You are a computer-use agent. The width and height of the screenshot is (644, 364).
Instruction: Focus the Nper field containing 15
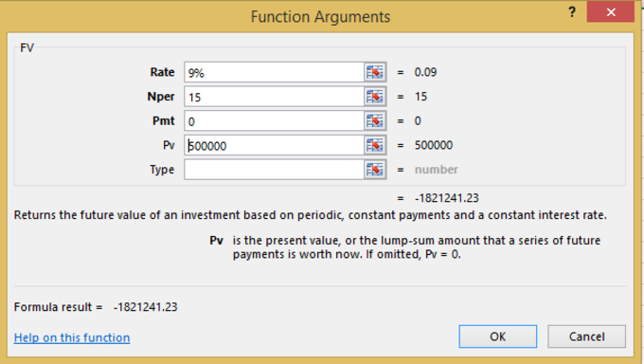pyautogui.click(x=274, y=97)
